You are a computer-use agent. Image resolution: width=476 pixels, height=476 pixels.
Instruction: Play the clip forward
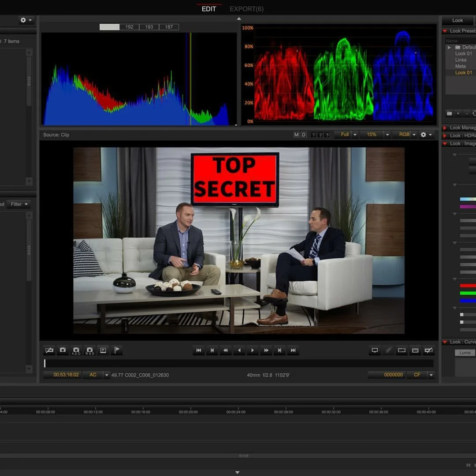click(253, 350)
